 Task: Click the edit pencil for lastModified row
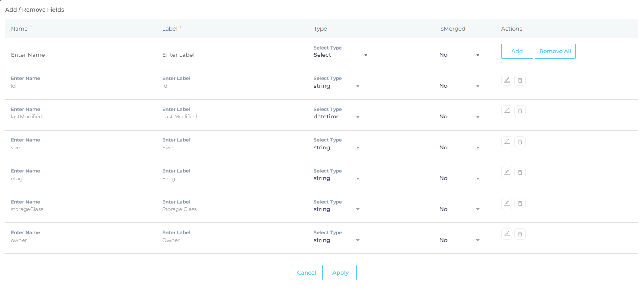pyautogui.click(x=507, y=111)
